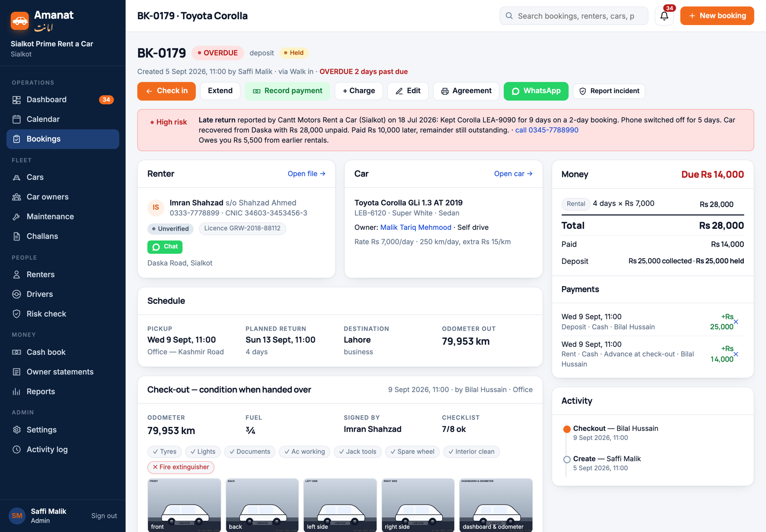Click the Due Rs 14,000 amount
This screenshot has height=532, width=766.
712,174
